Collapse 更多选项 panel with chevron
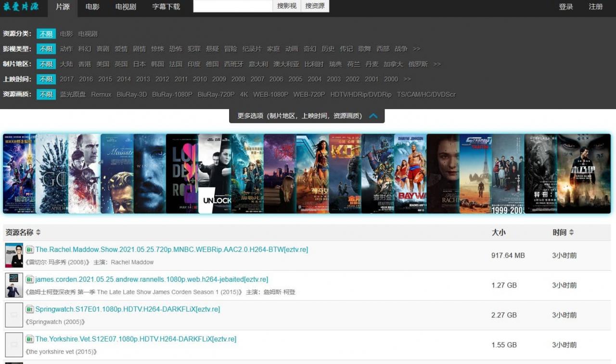Screen dimensions: 616x364 (x=373, y=116)
